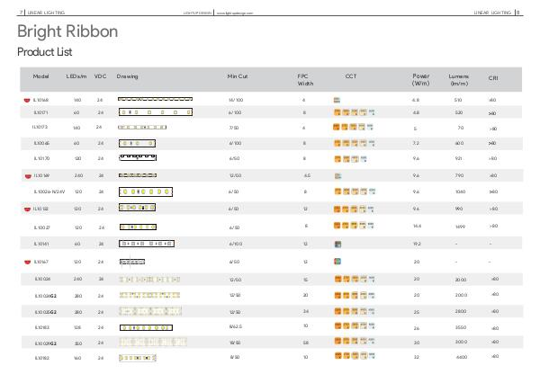
Task: Click the CCT icon in the IL10168 row
Action: point(337,99)
